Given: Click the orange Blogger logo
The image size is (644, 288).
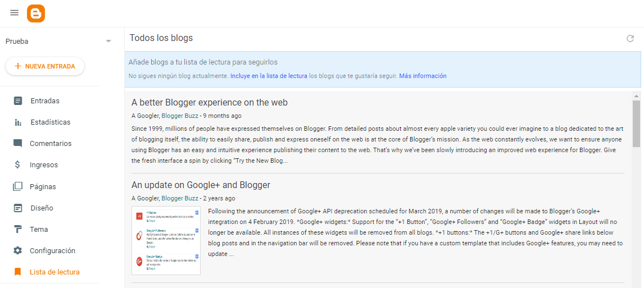Looking at the screenshot, I should point(36,13).
